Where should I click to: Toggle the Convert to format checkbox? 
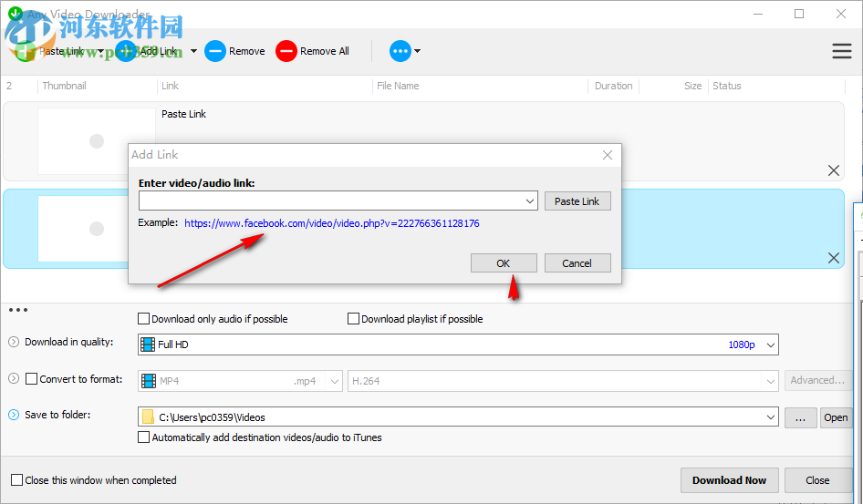click(31, 379)
